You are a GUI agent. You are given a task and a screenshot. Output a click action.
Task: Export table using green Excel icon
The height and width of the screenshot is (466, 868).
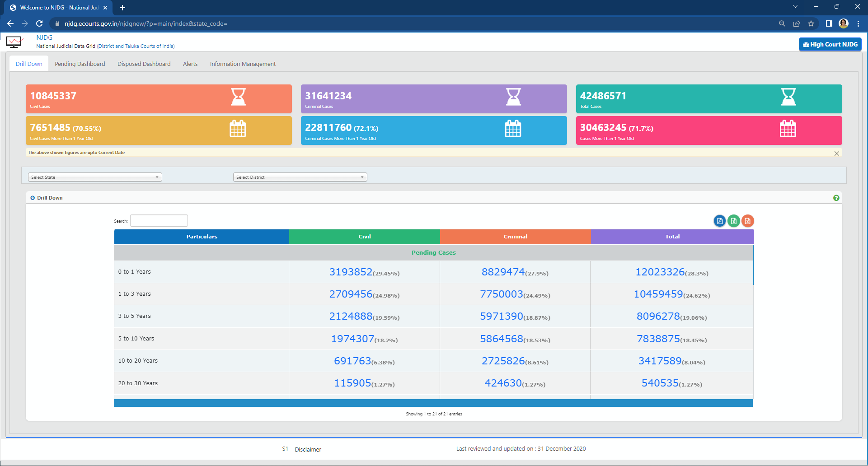coord(733,221)
